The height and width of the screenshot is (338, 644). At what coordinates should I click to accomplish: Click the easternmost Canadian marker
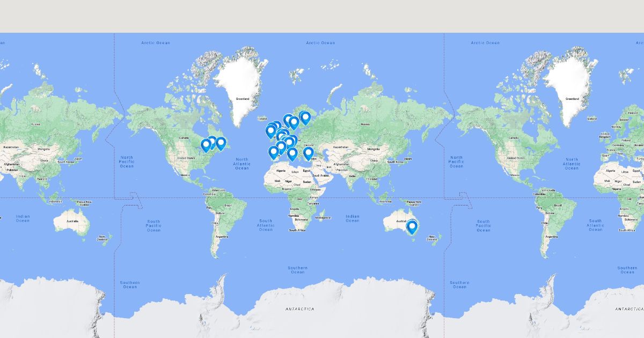(x=221, y=144)
